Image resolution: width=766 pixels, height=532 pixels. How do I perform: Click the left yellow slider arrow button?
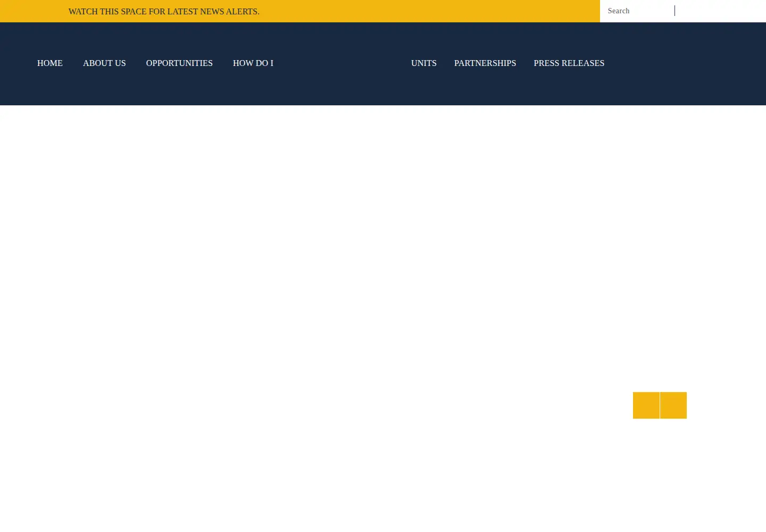(x=646, y=405)
